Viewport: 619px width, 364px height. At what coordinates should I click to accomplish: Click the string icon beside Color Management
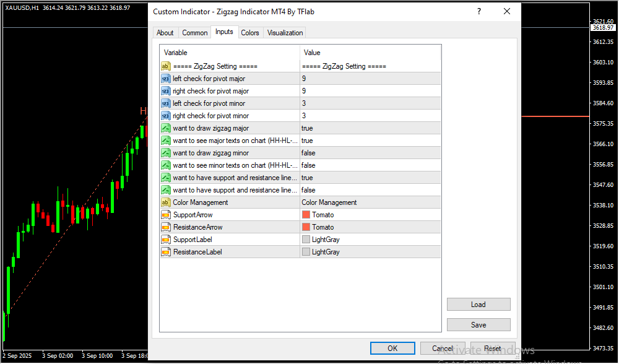click(165, 202)
